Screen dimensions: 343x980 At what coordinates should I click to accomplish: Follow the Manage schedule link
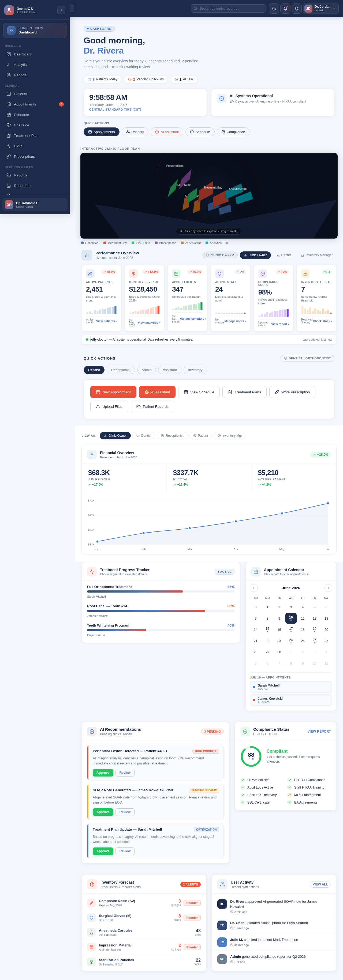[x=193, y=319]
